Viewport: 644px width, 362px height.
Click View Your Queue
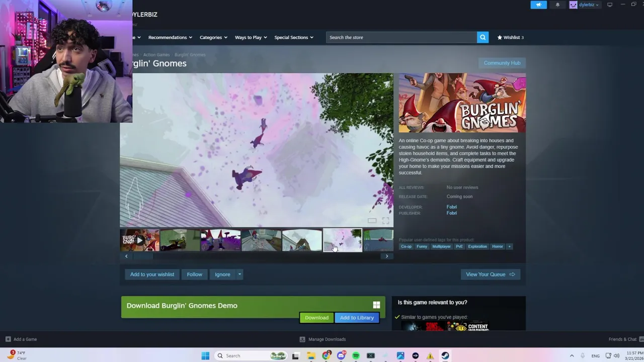click(490, 275)
